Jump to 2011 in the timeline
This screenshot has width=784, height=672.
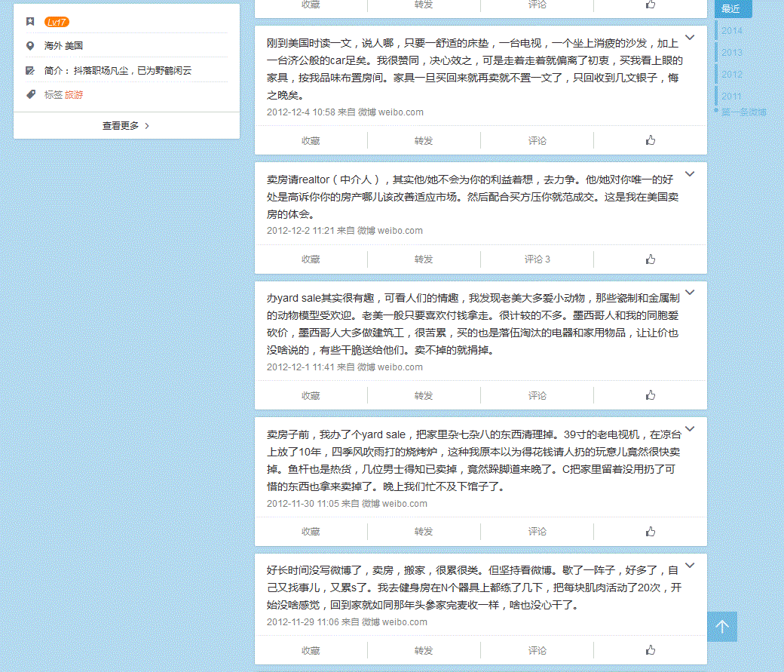click(x=731, y=97)
